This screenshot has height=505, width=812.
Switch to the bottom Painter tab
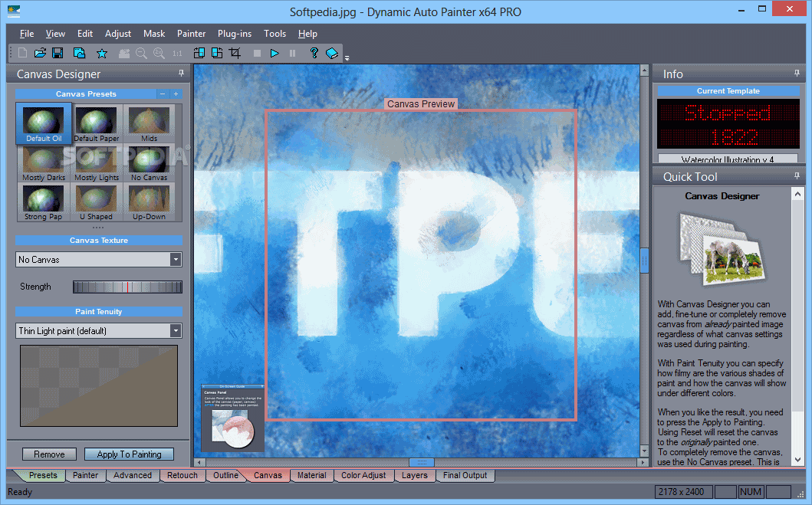coord(85,476)
